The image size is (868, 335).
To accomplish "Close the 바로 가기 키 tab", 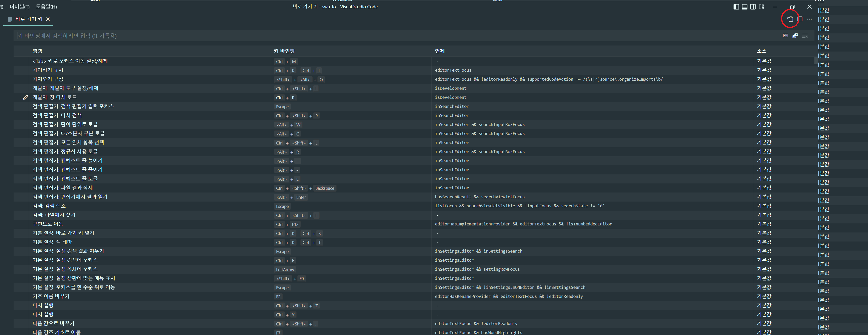I will coord(48,19).
